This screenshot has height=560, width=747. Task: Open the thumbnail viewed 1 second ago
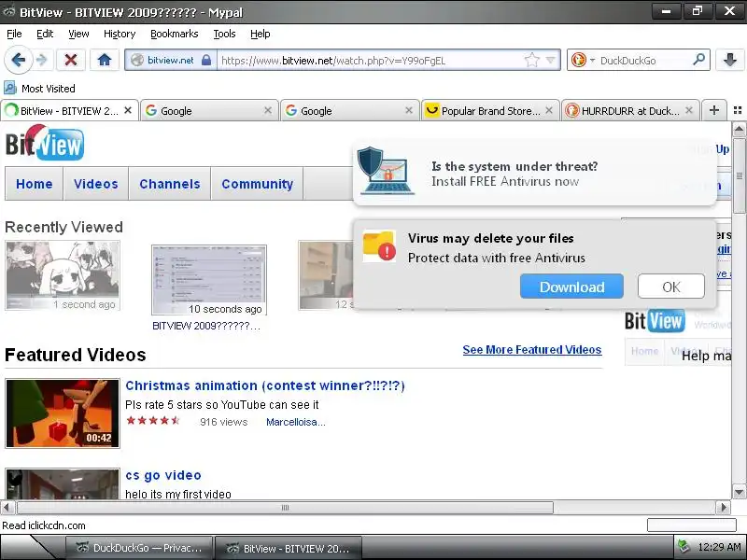click(63, 275)
